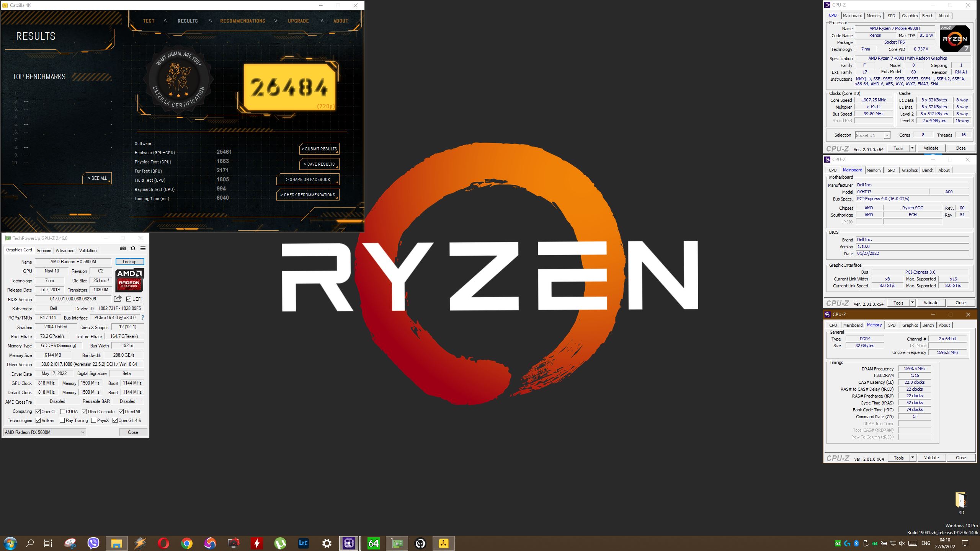Open Settings gear from the taskbar
Screen dimensions: 980x551
(x=327, y=543)
